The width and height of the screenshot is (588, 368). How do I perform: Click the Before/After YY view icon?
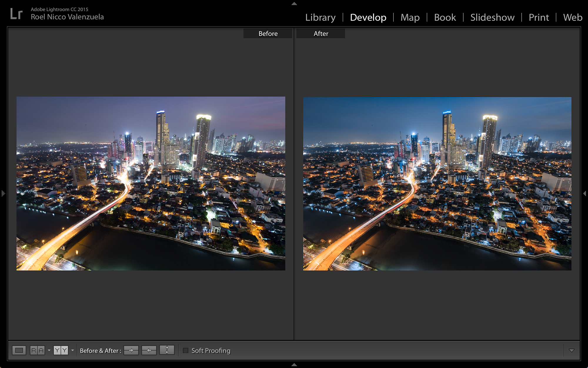click(x=61, y=350)
